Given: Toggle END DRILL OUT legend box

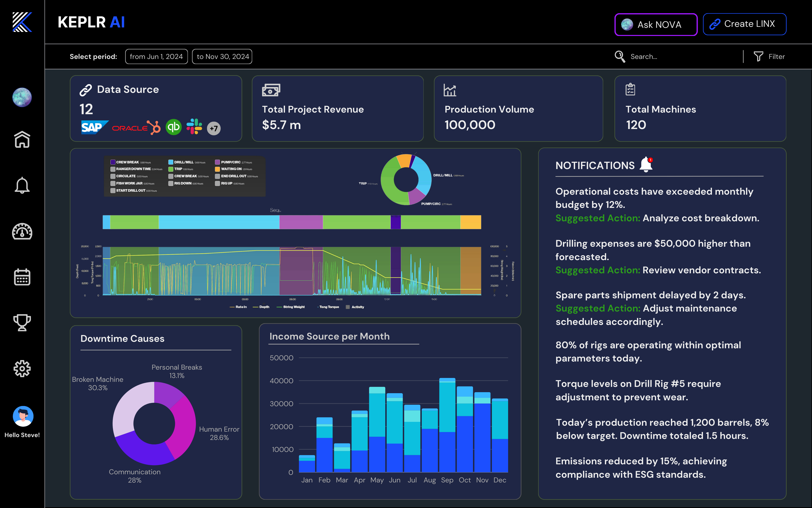Looking at the screenshot, I should tap(217, 176).
